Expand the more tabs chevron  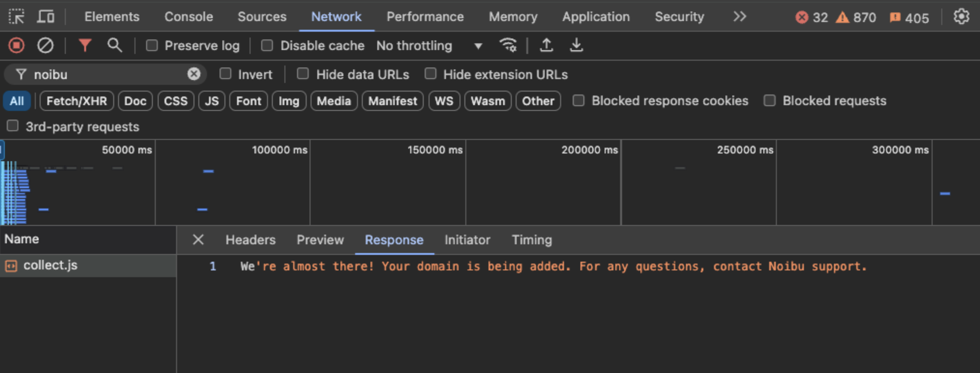coord(740,17)
